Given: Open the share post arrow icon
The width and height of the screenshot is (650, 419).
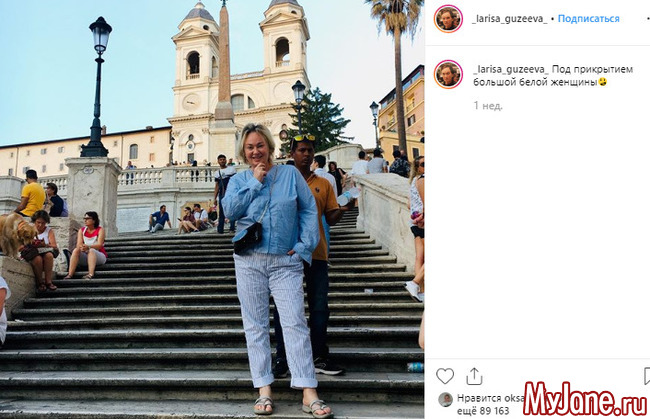Looking at the screenshot, I should (474, 376).
